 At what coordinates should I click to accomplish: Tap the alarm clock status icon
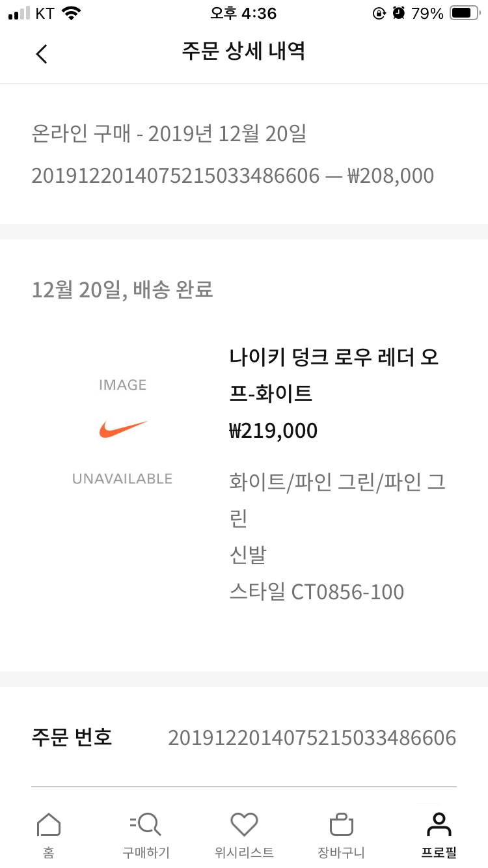(398, 13)
